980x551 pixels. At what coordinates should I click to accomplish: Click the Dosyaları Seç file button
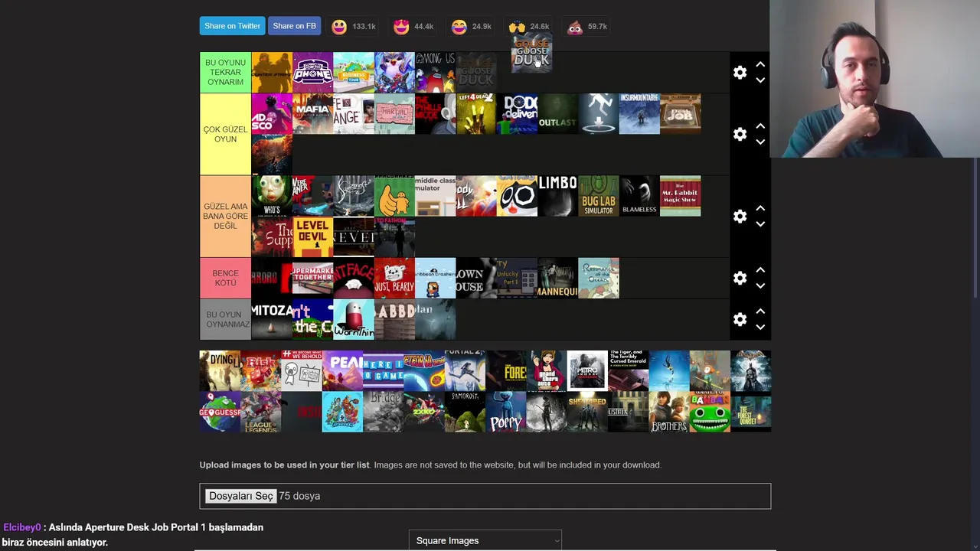(241, 496)
